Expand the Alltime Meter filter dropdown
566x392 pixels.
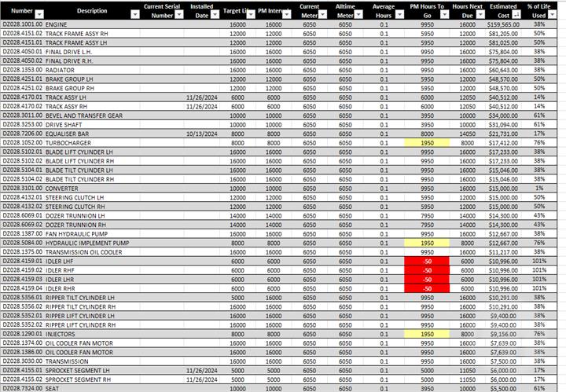[358, 15]
